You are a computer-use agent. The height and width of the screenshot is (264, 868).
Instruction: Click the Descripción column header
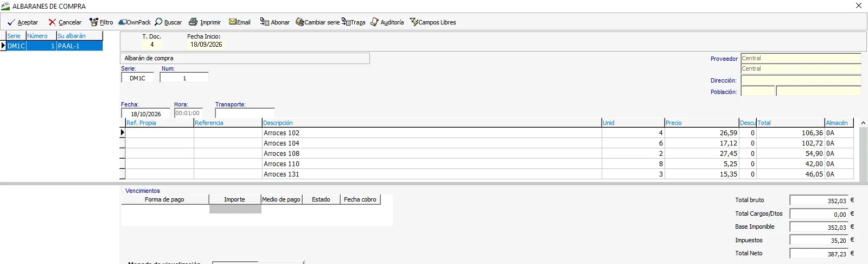pyautogui.click(x=432, y=123)
